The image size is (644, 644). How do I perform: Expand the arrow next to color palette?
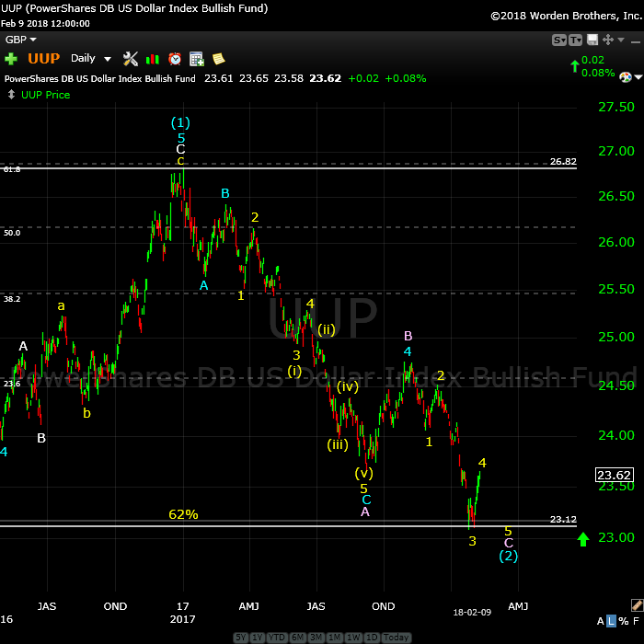[638, 76]
